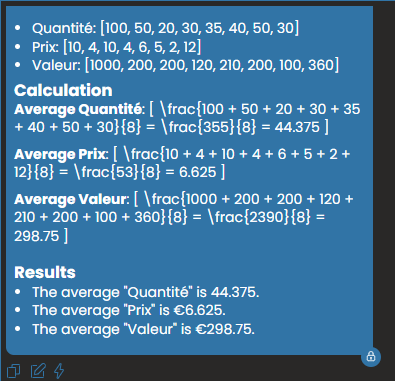Open the edit message pencil icon
The height and width of the screenshot is (381, 395).
pyautogui.click(x=38, y=370)
